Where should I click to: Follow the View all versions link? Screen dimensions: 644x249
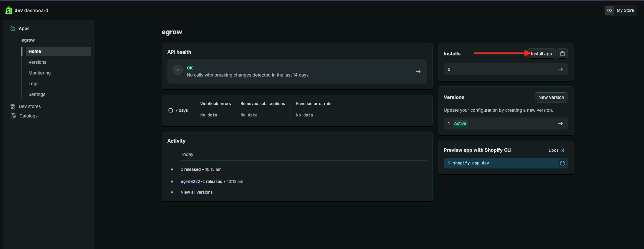point(197,192)
